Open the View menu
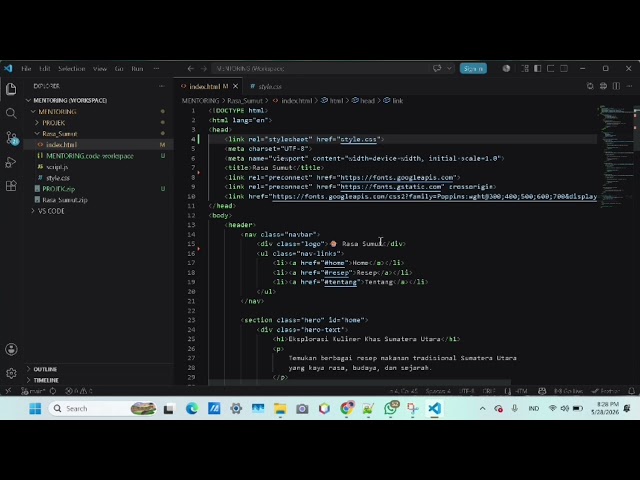Viewport: 640px width, 480px height. 100,69
